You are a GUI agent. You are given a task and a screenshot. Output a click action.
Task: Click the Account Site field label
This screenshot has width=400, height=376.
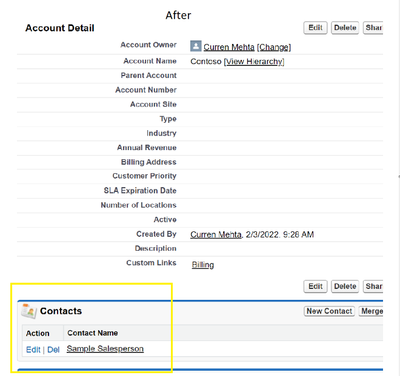[x=153, y=104]
